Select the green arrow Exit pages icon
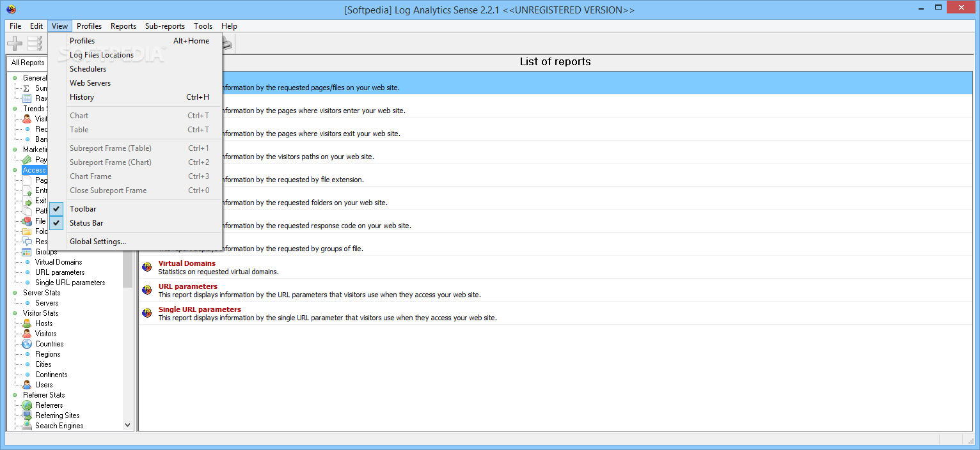This screenshot has height=450, width=980. point(27,201)
